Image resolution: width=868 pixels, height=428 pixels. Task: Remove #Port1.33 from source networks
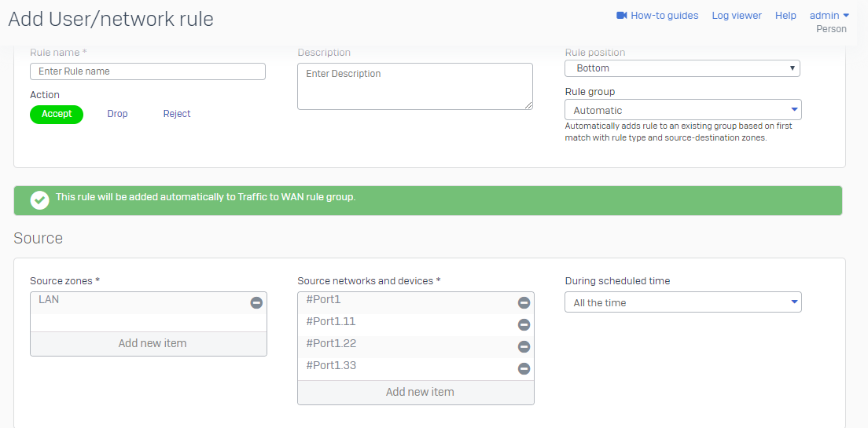(524, 369)
